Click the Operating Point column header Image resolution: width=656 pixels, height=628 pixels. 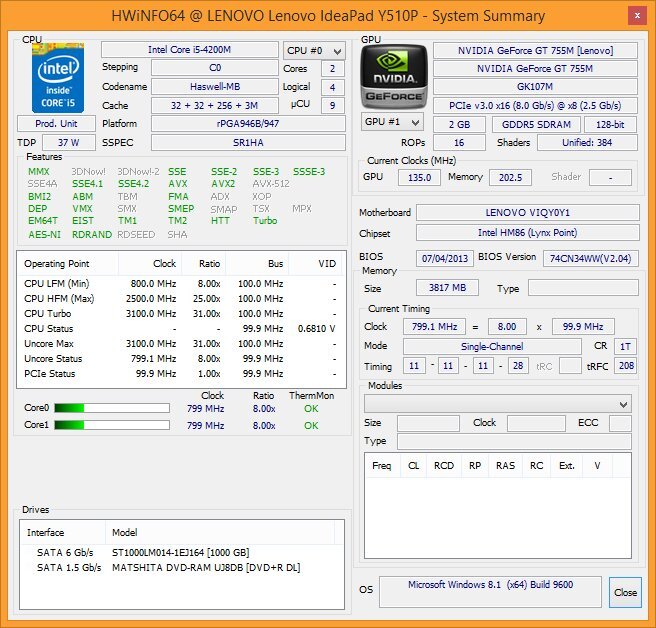pyautogui.click(x=68, y=264)
